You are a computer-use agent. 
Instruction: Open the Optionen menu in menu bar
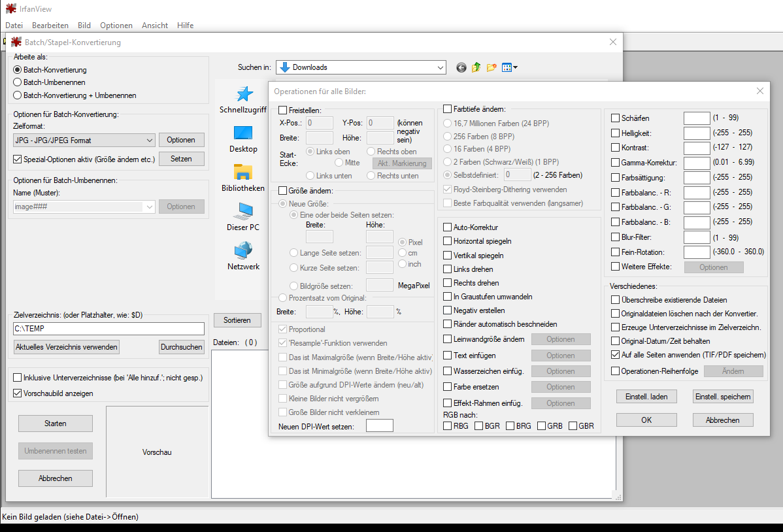pyautogui.click(x=116, y=25)
